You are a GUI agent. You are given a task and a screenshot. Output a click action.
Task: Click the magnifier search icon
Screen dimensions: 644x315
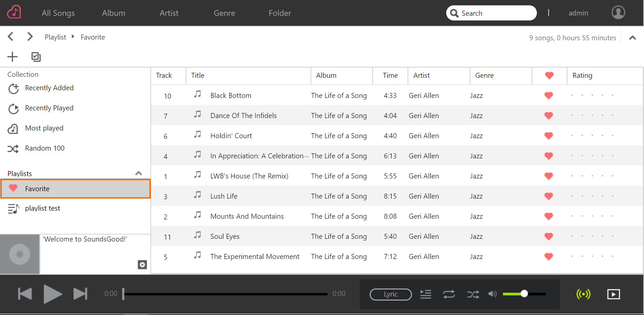(454, 13)
